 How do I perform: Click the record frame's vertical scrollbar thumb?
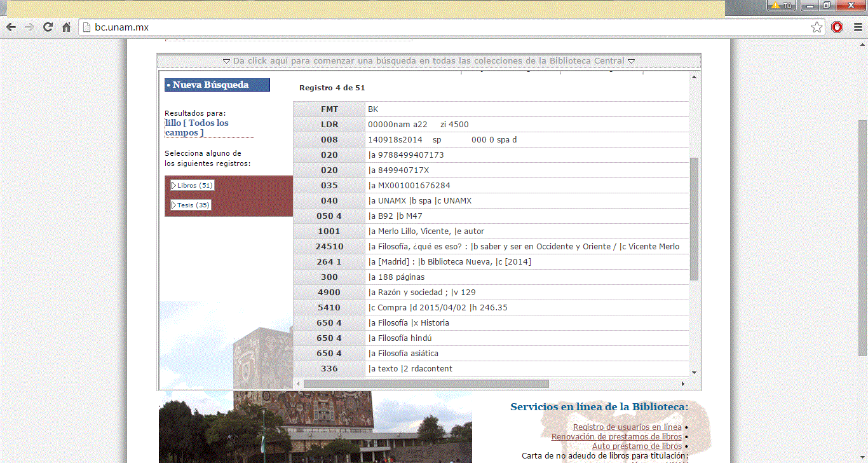(694, 218)
